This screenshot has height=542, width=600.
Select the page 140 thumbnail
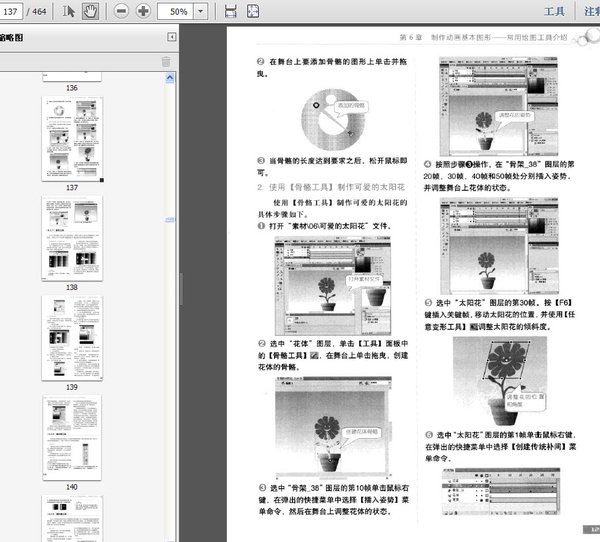click(71, 437)
